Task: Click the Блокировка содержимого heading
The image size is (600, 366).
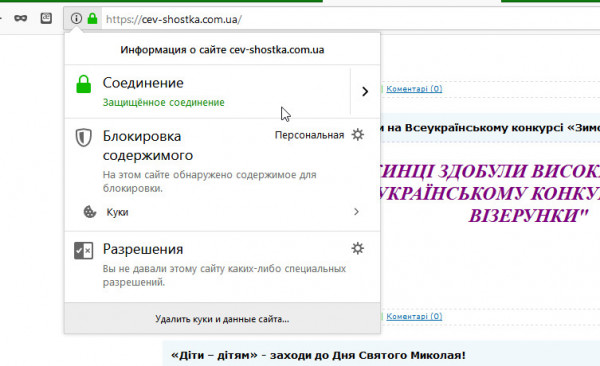Action: pyautogui.click(x=148, y=145)
